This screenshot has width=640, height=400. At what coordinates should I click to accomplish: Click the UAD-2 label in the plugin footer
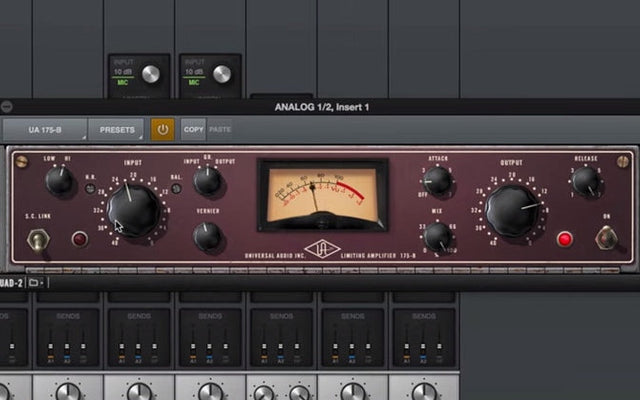click(x=11, y=283)
